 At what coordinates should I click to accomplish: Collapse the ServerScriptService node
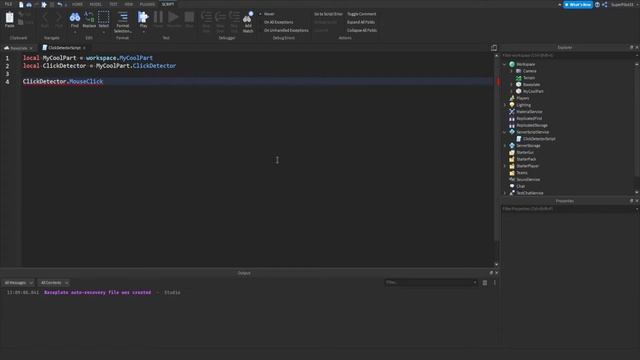click(x=505, y=132)
